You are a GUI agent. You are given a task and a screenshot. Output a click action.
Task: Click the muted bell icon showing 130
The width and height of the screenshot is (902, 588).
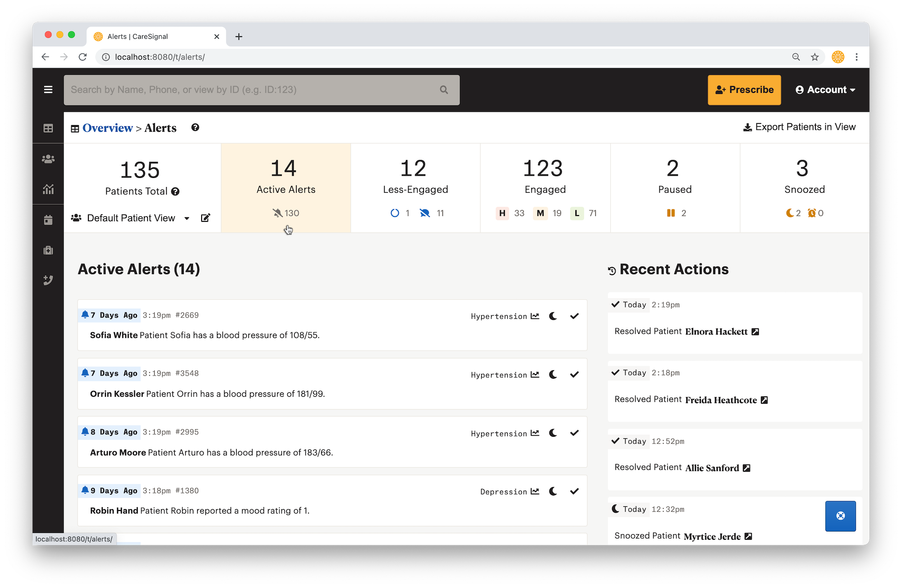[277, 213]
